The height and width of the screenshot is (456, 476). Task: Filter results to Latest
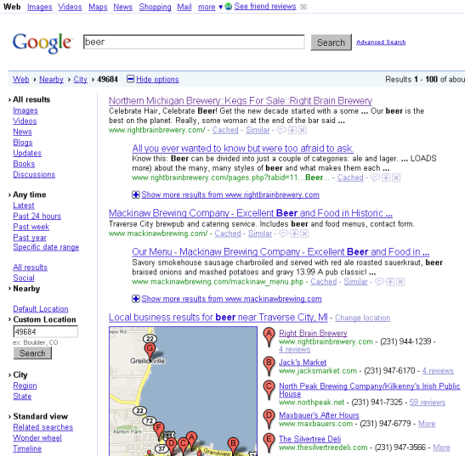pyautogui.click(x=24, y=205)
